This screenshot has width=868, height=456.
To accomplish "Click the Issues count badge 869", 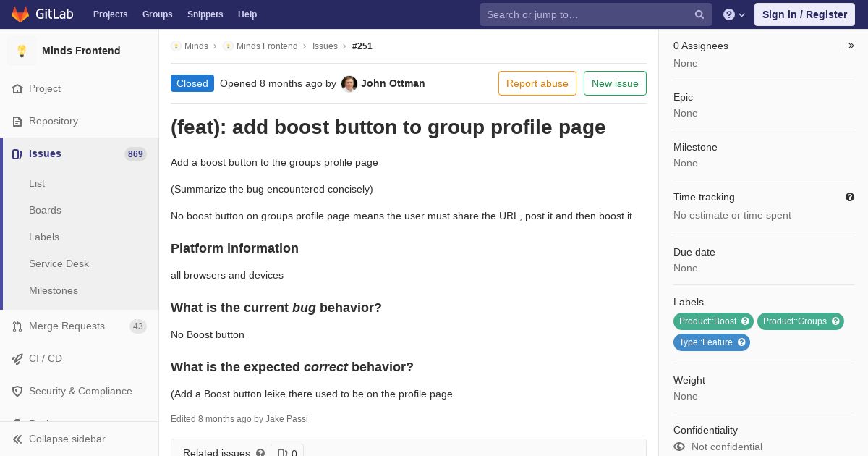I will pos(135,154).
